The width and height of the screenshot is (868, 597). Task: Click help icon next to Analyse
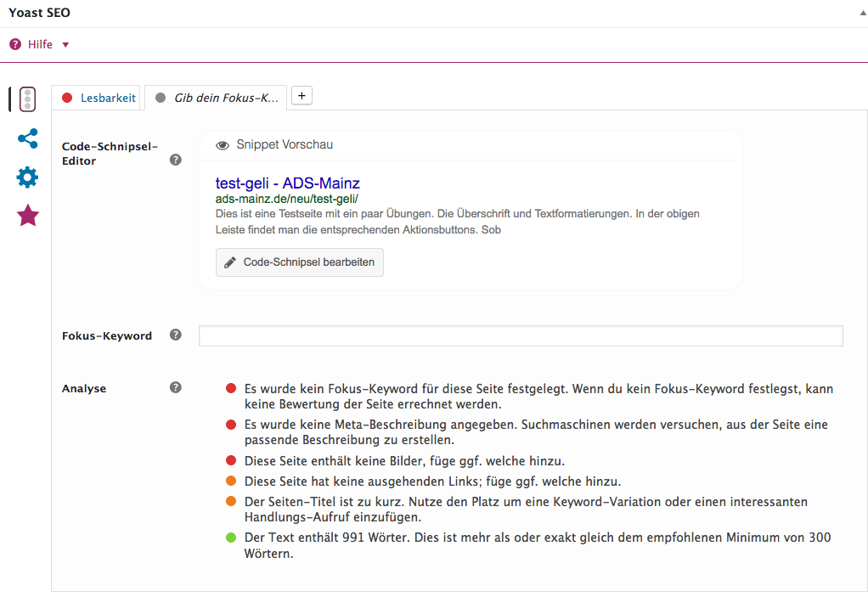click(x=176, y=387)
